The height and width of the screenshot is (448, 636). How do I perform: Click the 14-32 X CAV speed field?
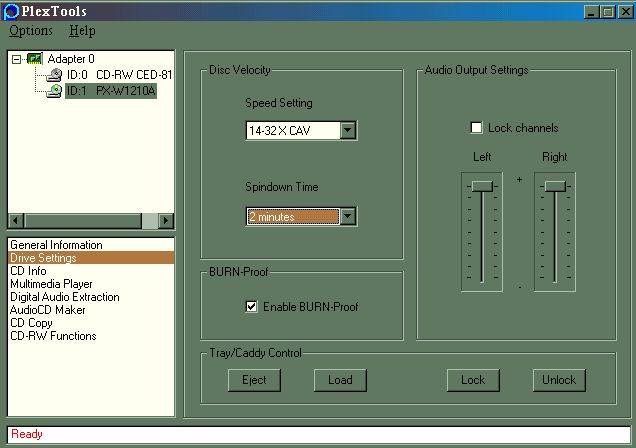point(293,131)
